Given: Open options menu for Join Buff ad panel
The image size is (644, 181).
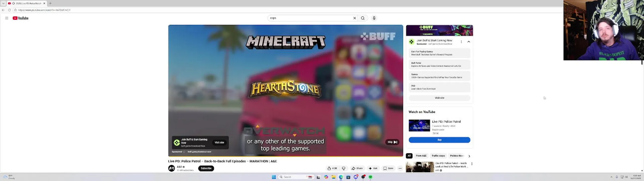Looking at the screenshot, I should click(461, 42).
